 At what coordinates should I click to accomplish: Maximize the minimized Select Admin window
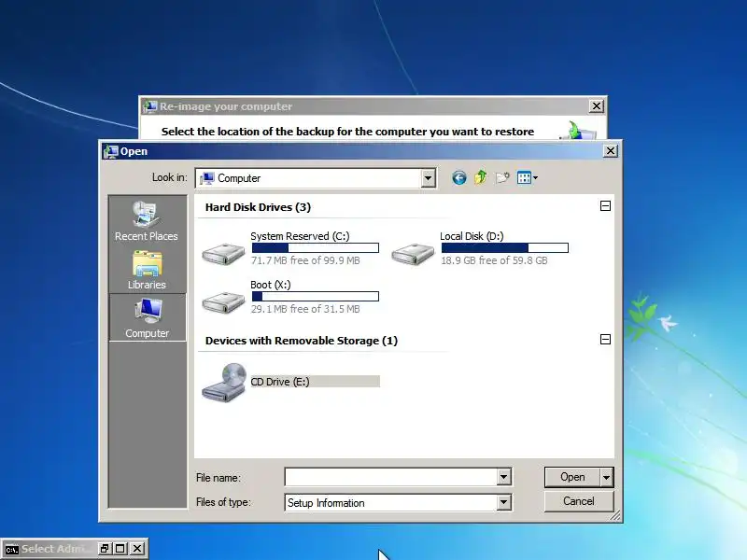(x=120, y=549)
